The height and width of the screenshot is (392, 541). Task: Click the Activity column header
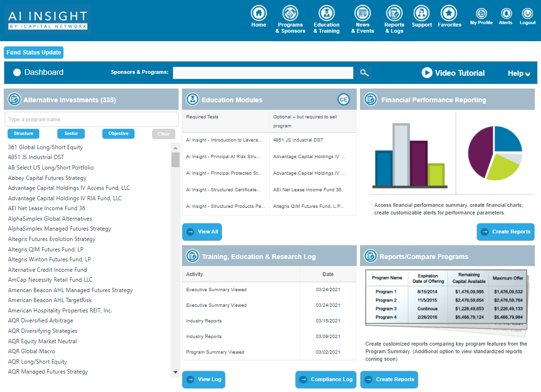[x=195, y=274]
